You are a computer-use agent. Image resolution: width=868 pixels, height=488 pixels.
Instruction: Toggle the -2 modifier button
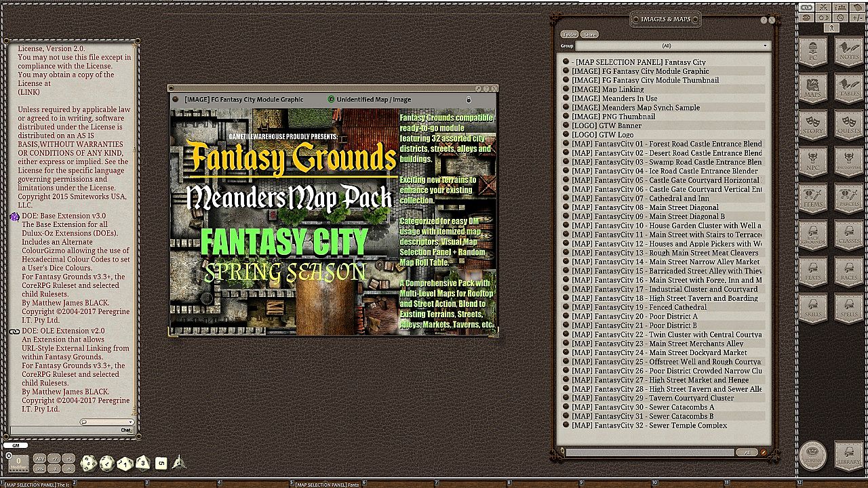tap(55, 468)
